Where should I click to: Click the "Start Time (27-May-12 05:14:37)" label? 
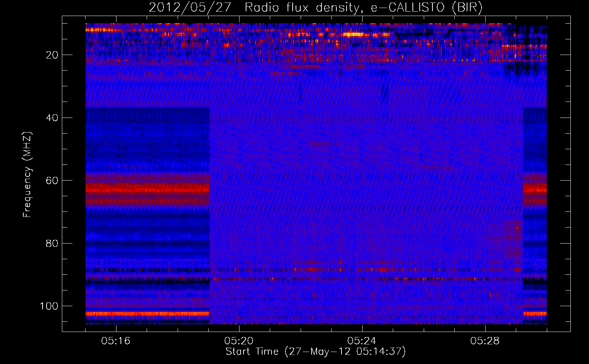coord(316,352)
